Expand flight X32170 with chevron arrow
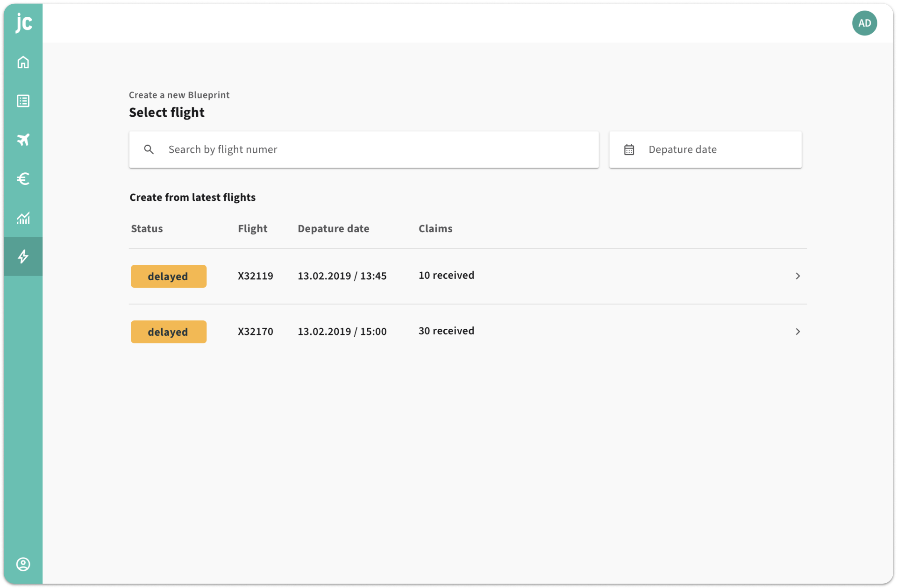This screenshot has height=588, width=897. pyautogui.click(x=797, y=332)
